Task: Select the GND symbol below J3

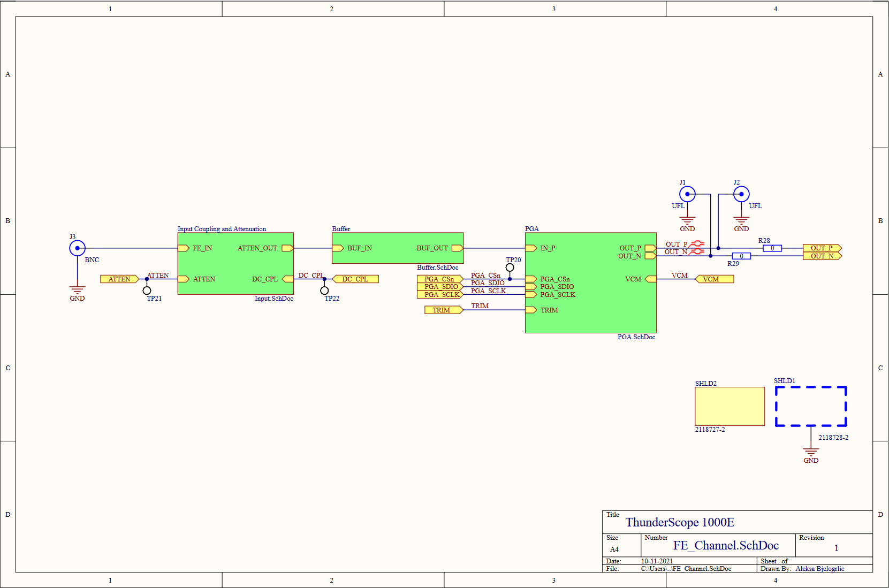Action: pyautogui.click(x=77, y=291)
